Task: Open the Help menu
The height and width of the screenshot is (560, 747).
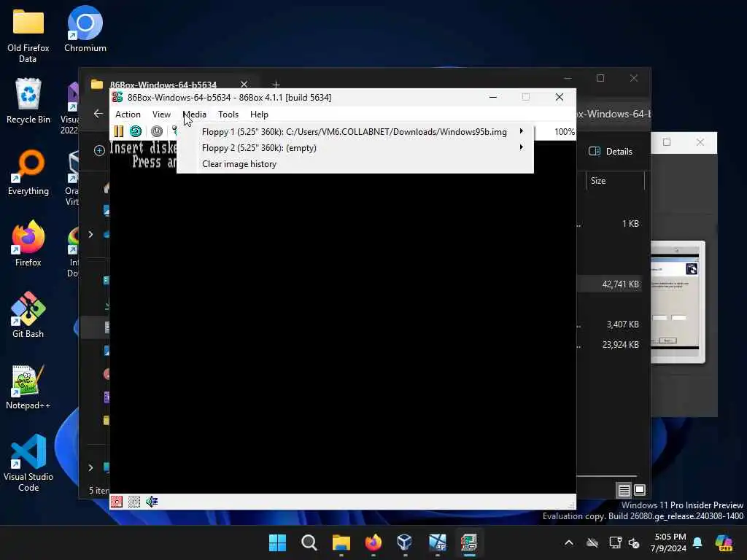Action: coord(259,114)
